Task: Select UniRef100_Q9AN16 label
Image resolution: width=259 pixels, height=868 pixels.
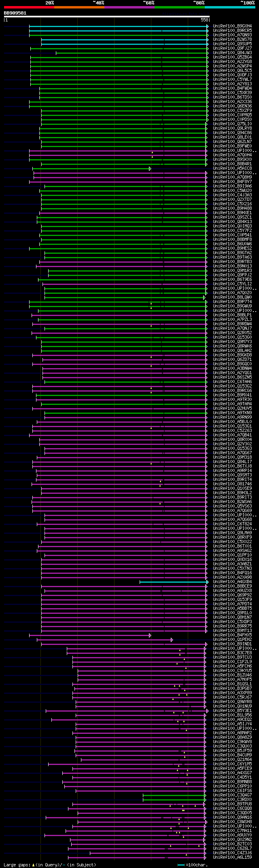Action: 232,817
